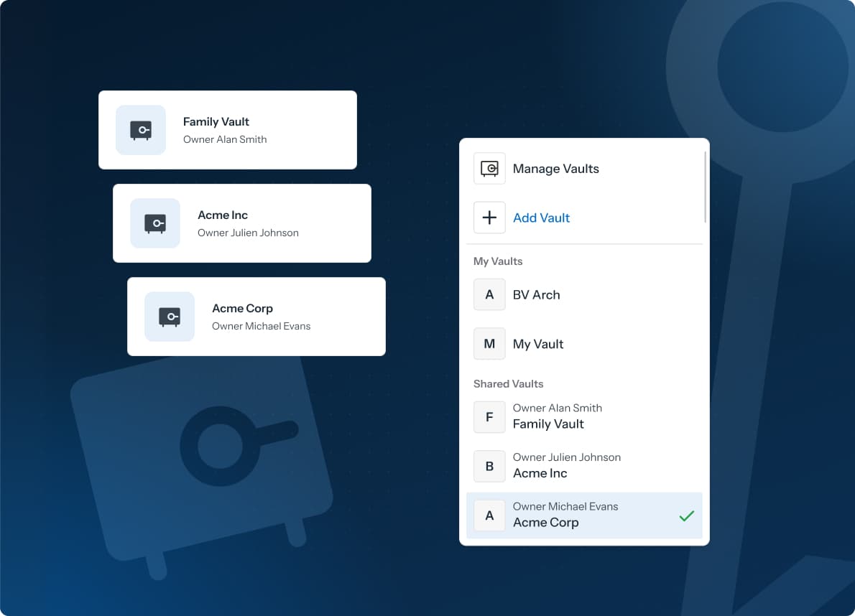
Task: Open the Acme Corp card owned by Michael Evans
Action: pos(256,317)
